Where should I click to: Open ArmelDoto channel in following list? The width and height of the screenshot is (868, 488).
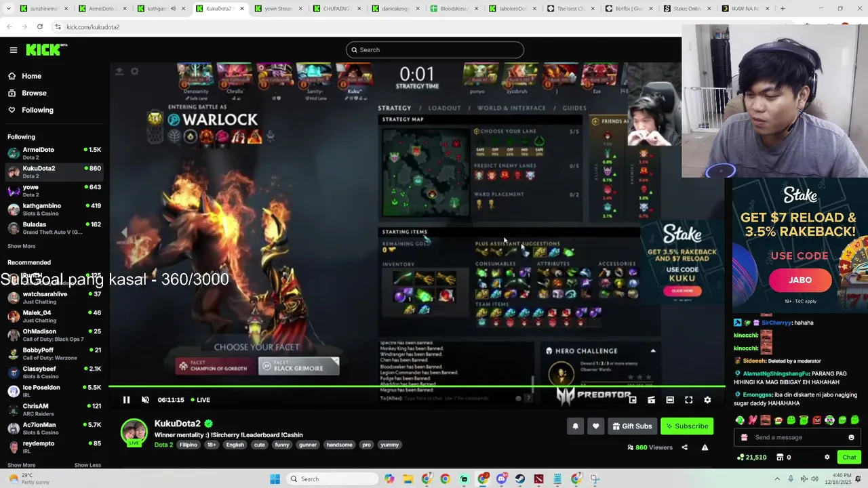(x=54, y=153)
